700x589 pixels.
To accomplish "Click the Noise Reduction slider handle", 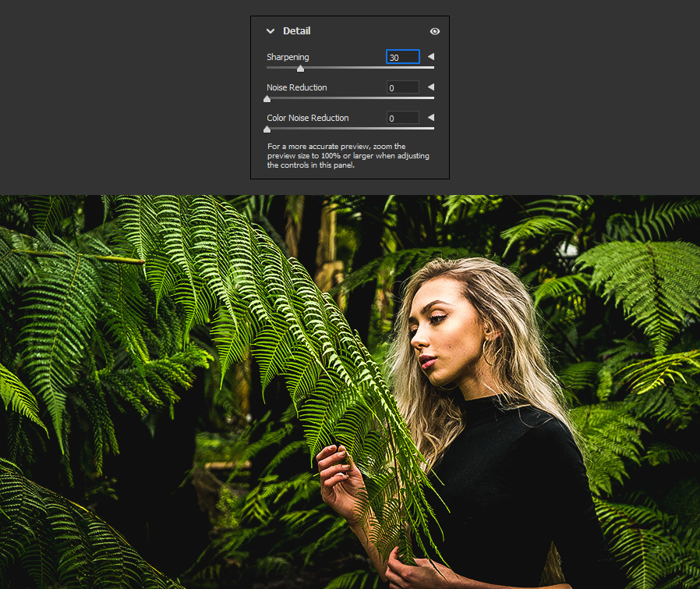I will pos(267,99).
